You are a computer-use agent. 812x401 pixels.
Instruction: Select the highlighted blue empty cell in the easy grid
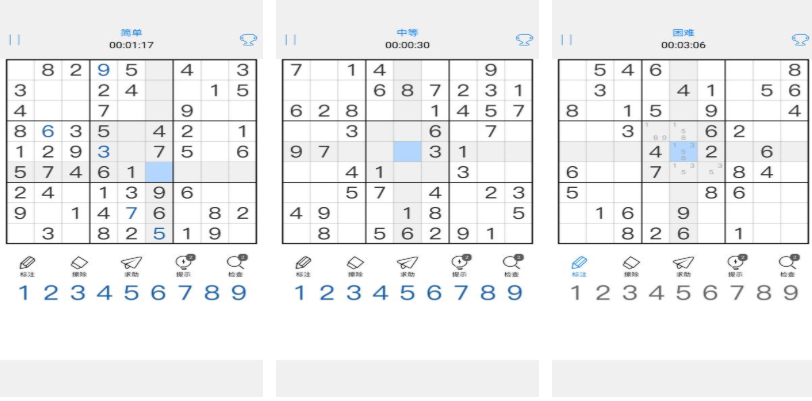(159, 171)
